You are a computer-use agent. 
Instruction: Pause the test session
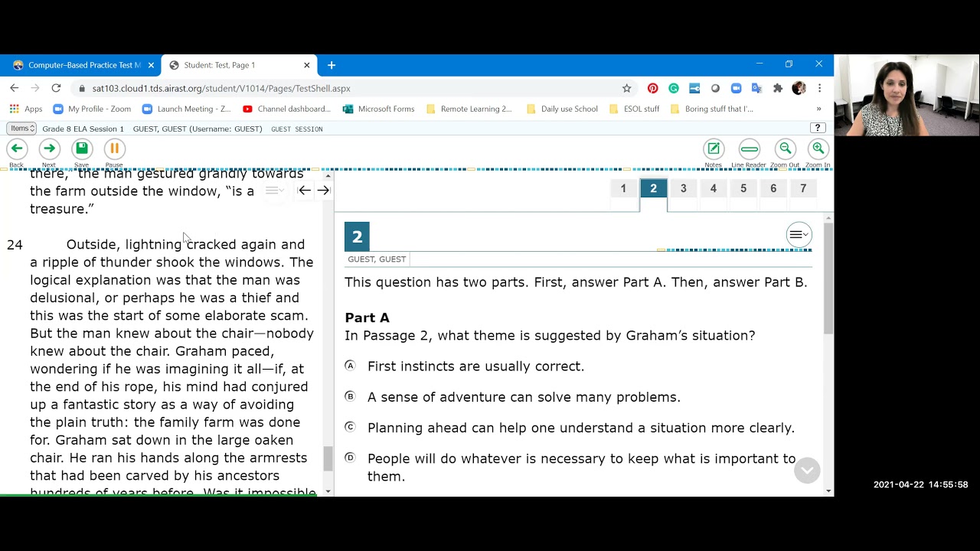coord(114,149)
